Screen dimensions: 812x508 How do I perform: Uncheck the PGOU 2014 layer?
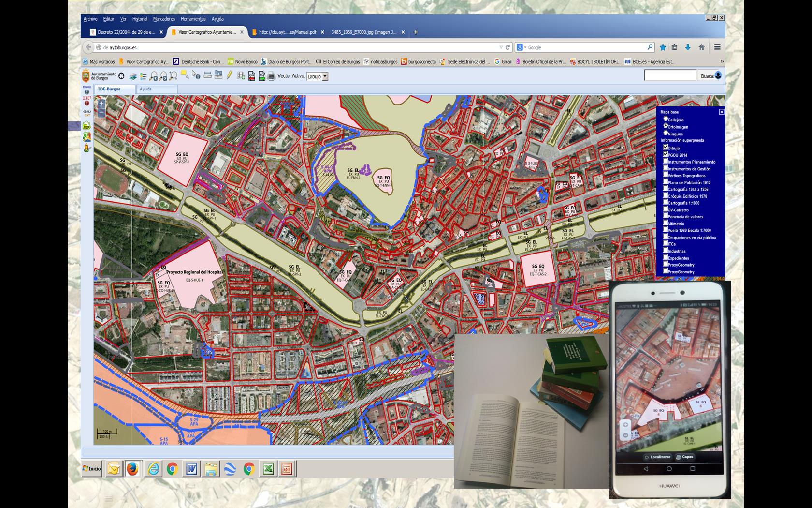click(666, 154)
